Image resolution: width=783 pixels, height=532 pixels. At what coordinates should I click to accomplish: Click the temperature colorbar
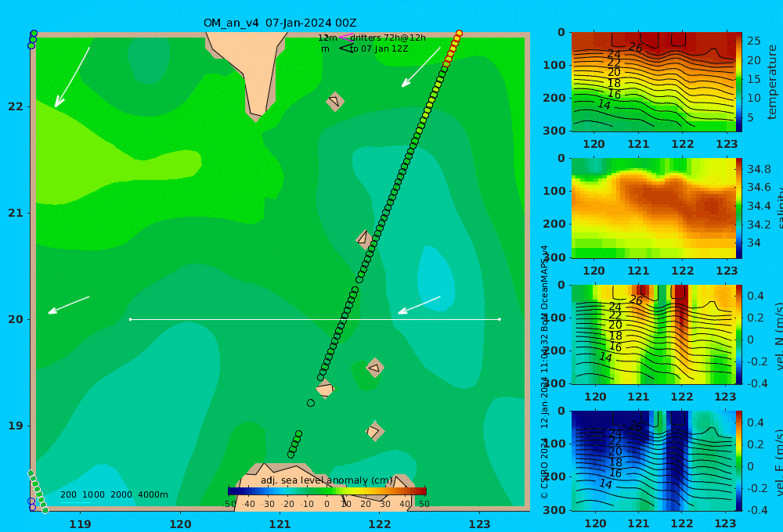coord(738,82)
